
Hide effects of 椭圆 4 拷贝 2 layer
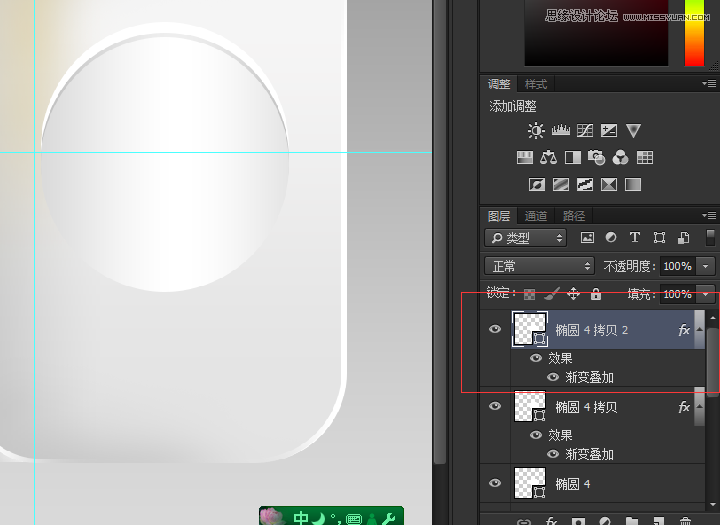[536, 358]
